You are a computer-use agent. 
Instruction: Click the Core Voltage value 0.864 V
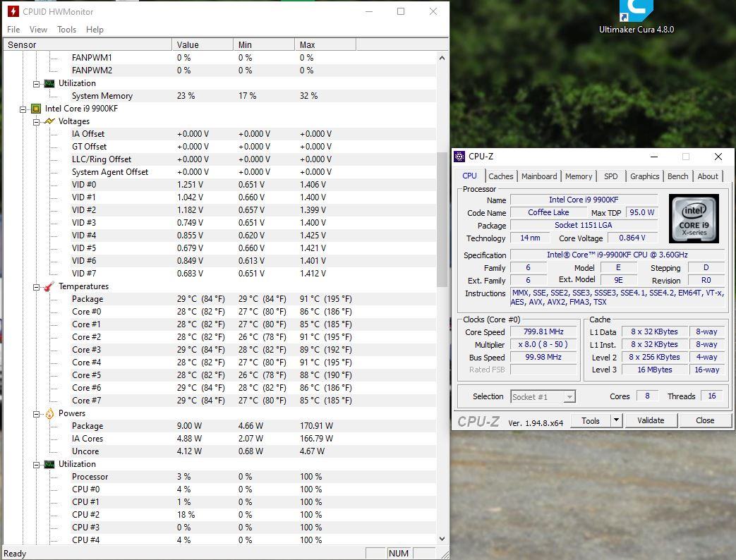(632, 238)
